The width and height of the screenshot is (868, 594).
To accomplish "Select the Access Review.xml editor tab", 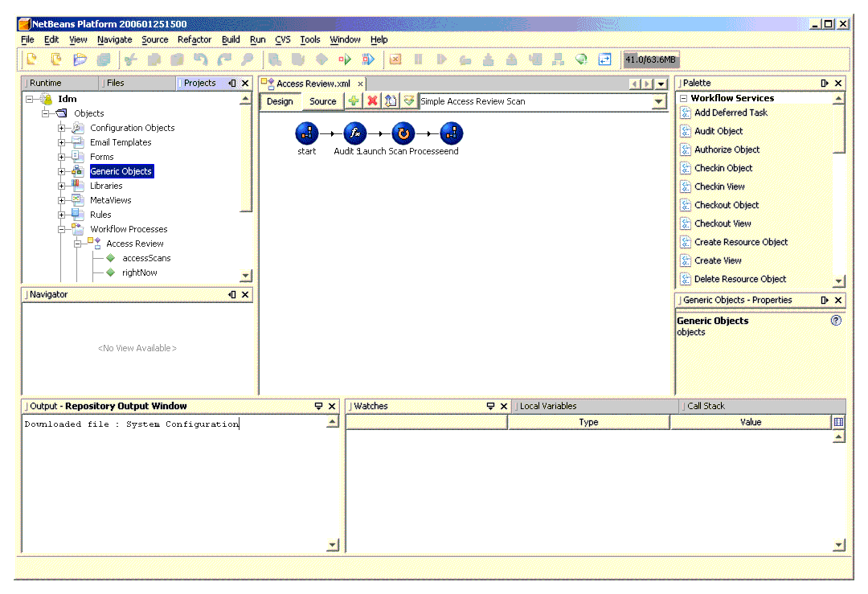I will click(x=313, y=84).
